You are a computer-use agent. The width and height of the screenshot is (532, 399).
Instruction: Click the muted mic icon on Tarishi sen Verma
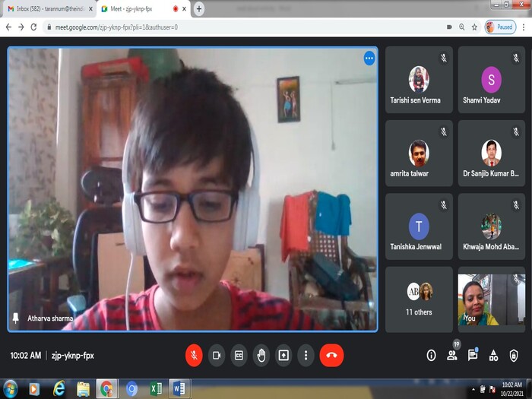point(443,59)
